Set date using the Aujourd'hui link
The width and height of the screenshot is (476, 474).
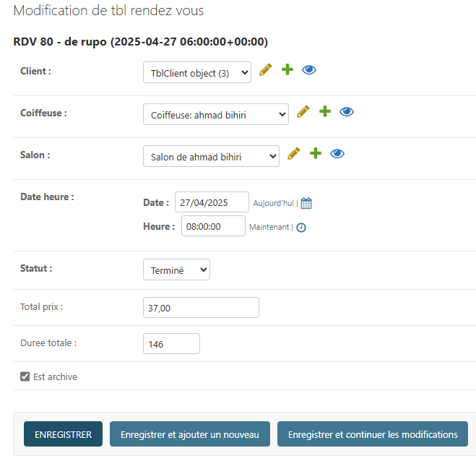[273, 203]
